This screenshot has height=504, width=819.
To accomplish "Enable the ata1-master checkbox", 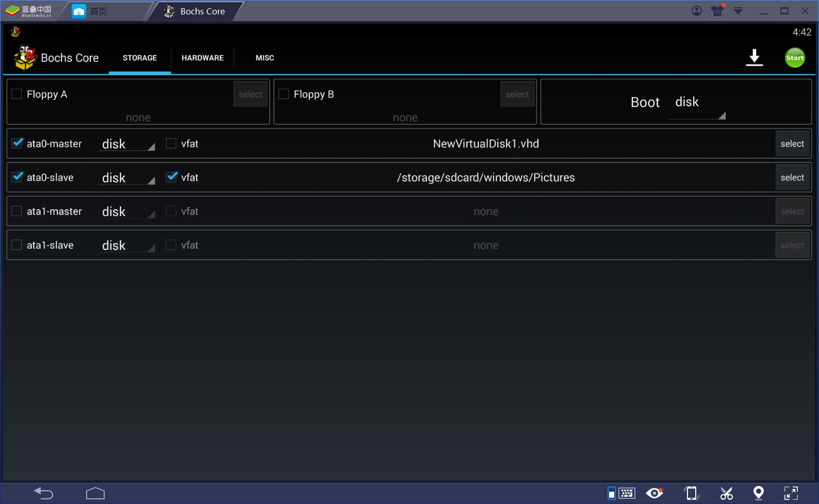I will [17, 211].
